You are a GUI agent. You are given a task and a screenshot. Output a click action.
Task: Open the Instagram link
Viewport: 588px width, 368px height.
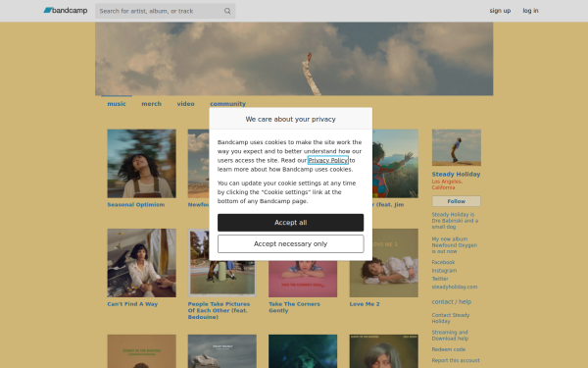444,271
